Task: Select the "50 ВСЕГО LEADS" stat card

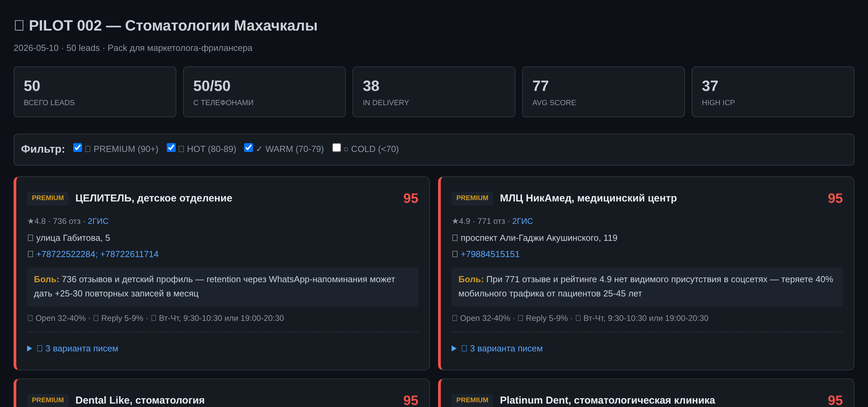Action: (95, 92)
